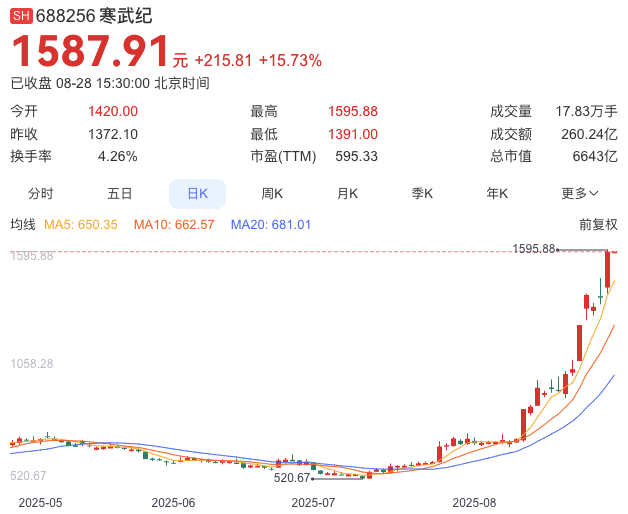
Task: Click the 2025-07 date axis label
Action: (x=313, y=502)
